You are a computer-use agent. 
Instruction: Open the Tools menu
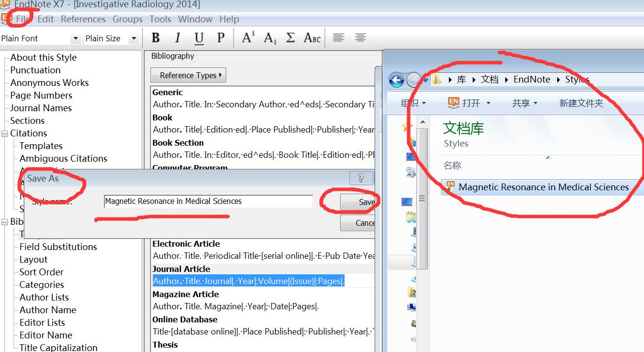point(160,19)
